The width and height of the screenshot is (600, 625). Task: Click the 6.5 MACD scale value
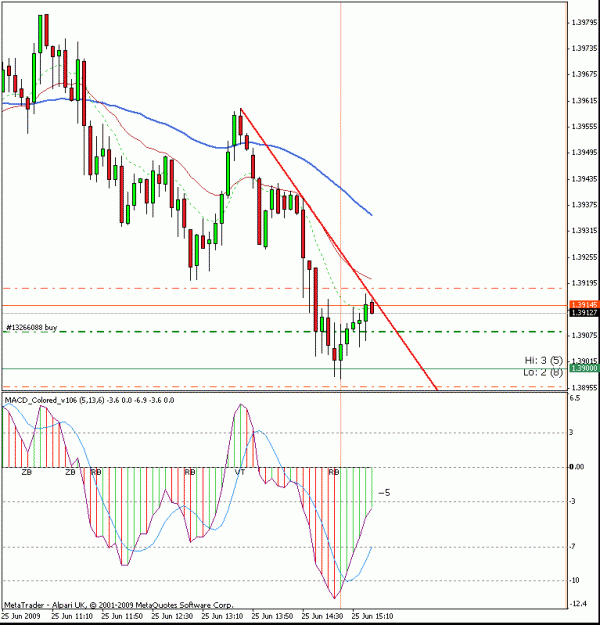[575, 398]
